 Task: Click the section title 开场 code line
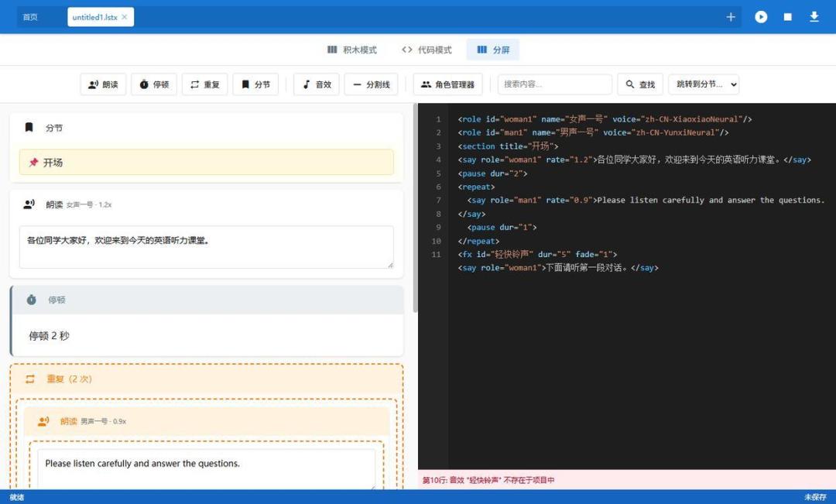tap(508, 146)
